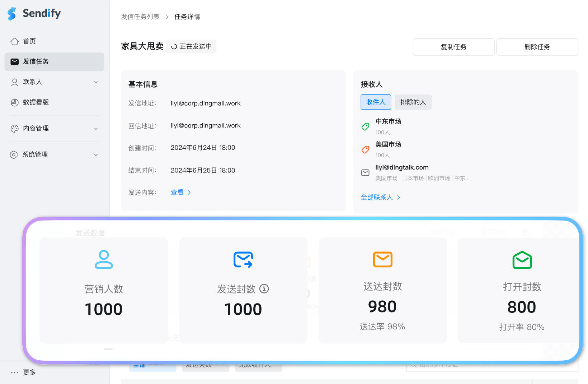Select the 收件人 tab

[x=376, y=102]
